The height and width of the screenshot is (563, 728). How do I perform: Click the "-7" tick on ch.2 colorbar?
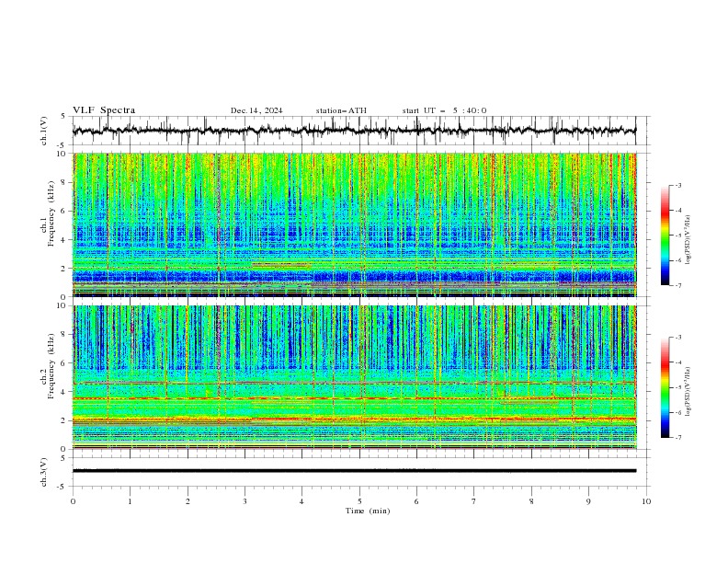pyautogui.click(x=677, y=438)
